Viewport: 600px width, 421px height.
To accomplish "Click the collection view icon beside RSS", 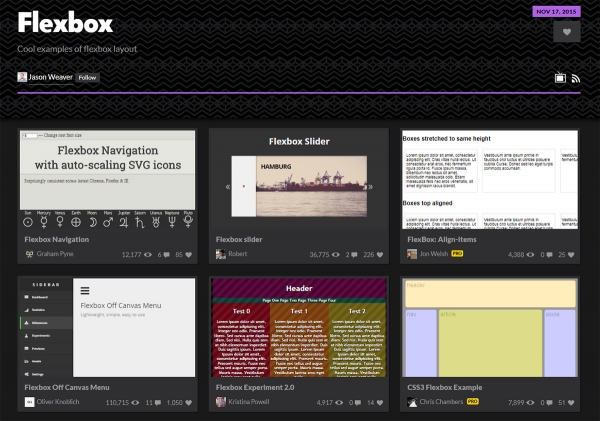I will tap(561, 78).
